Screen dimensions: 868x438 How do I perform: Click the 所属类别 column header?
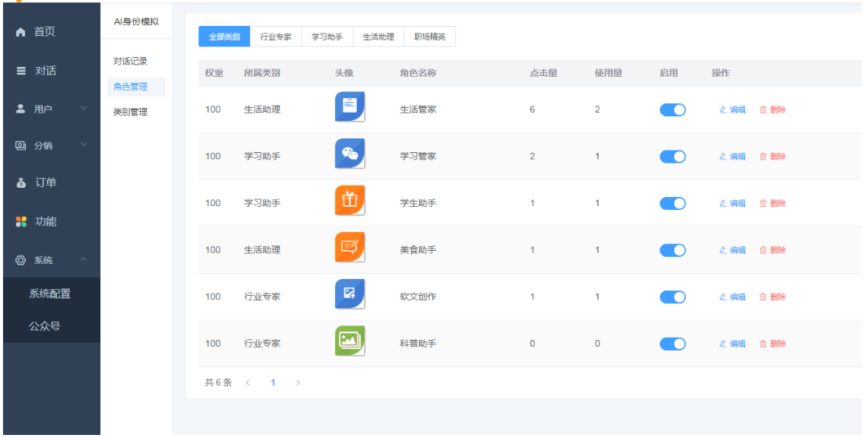pos(261,73)
